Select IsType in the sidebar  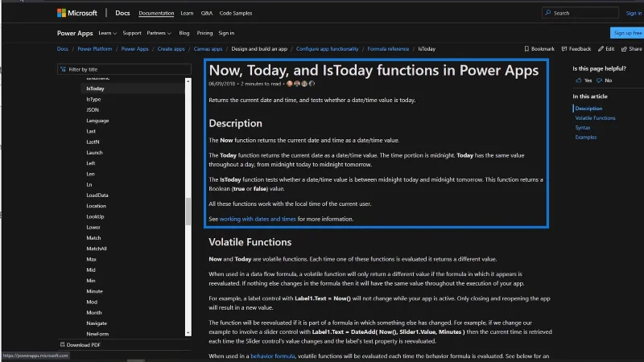tap(93, 99)
